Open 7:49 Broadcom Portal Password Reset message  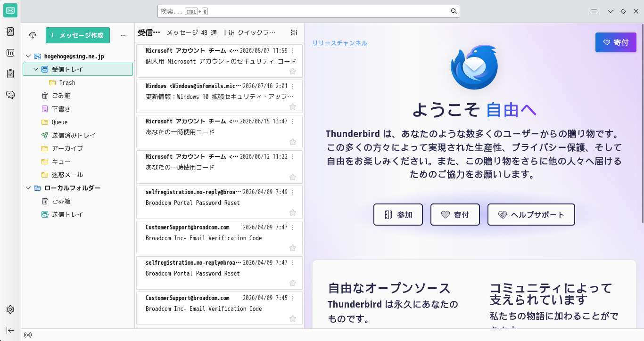(x=219, y=203)
